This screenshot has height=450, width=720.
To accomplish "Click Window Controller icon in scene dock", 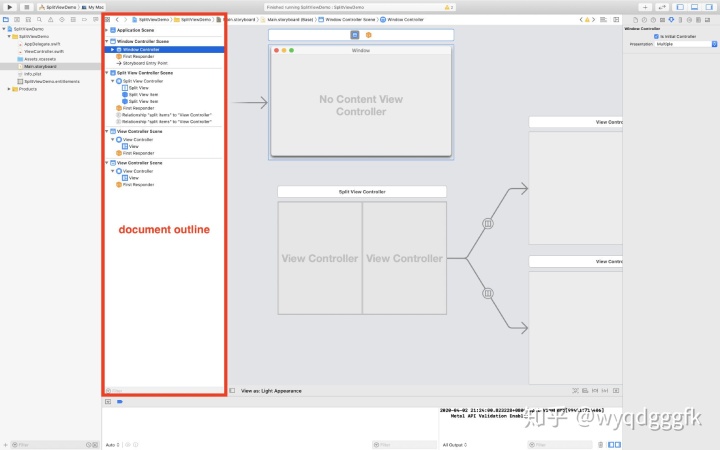I will tap(354, 35).
